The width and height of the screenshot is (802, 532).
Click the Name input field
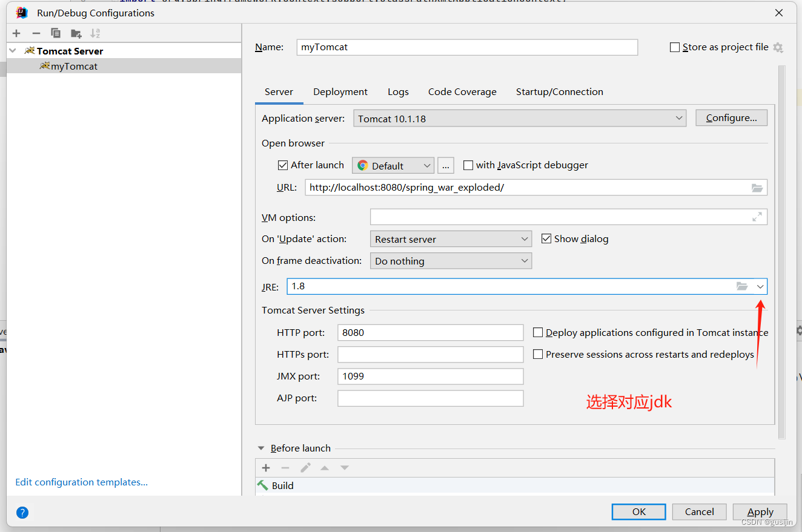pos(467,47)
